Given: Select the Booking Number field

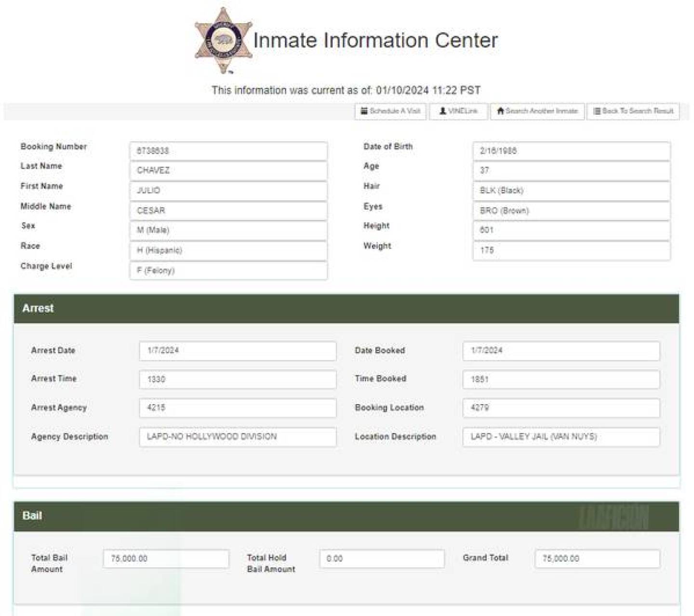Looking at the screenshot, I should pyautogui.click(x=228, y=151).
